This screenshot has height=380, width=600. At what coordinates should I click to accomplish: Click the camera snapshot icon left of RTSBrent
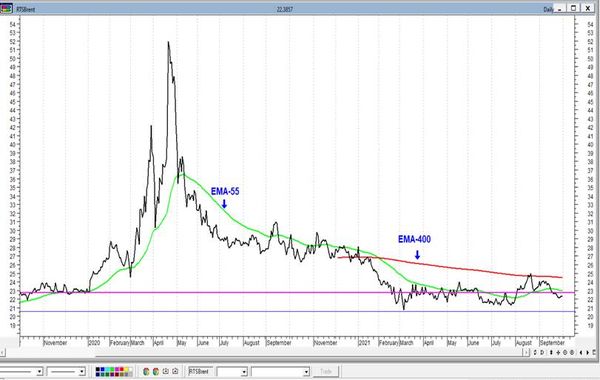[x=175, y=371]
